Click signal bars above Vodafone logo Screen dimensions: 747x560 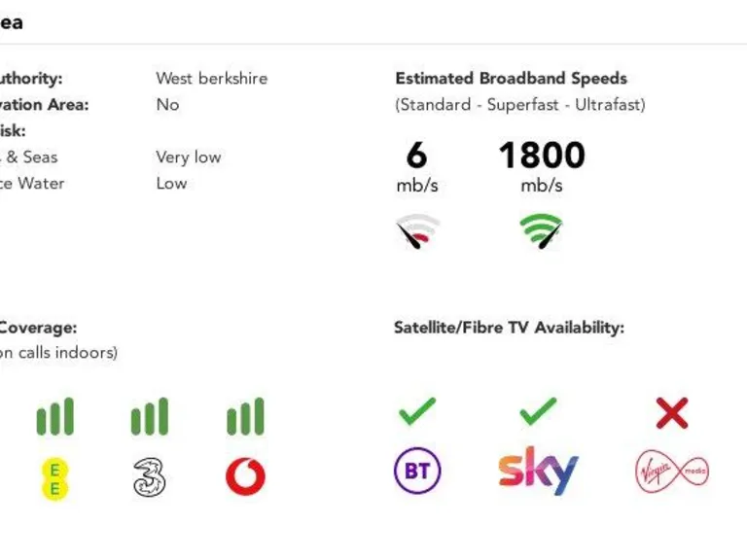pos(245,416)
